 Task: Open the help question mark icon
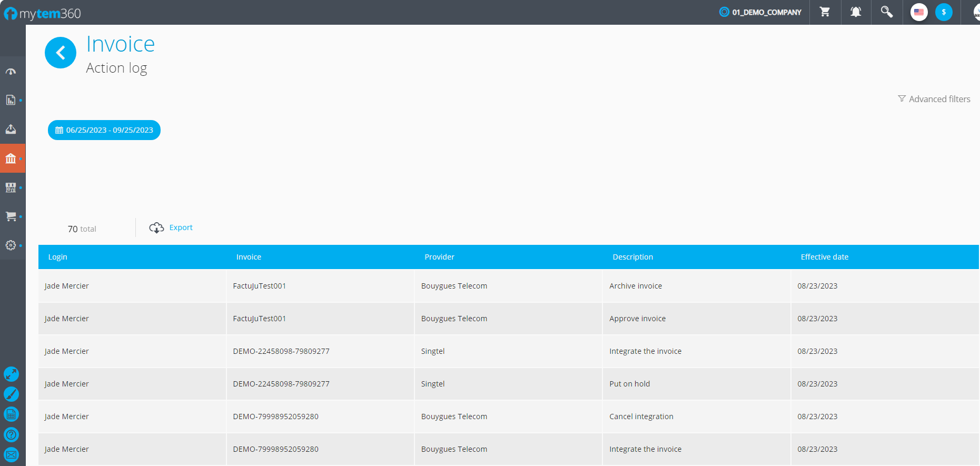pyautogui.click(x=11, y=434)
